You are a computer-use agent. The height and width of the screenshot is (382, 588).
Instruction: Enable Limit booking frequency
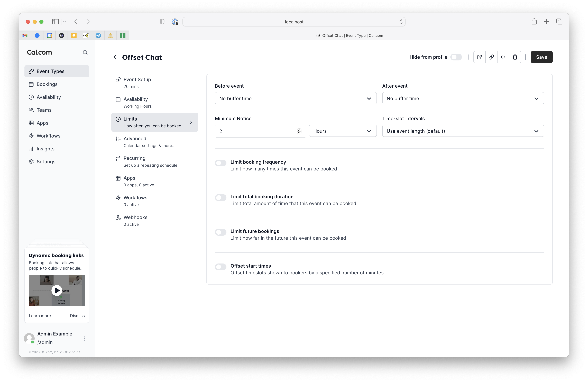[x=220, y=163]
